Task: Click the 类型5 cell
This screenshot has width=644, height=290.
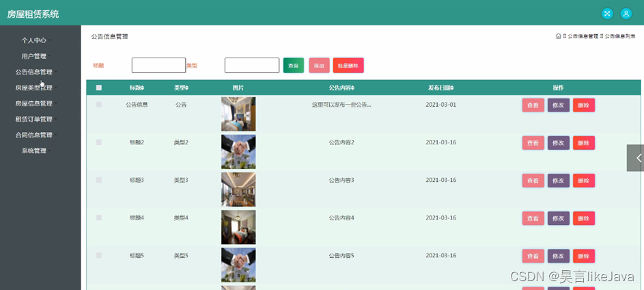Action: (181, 255)
